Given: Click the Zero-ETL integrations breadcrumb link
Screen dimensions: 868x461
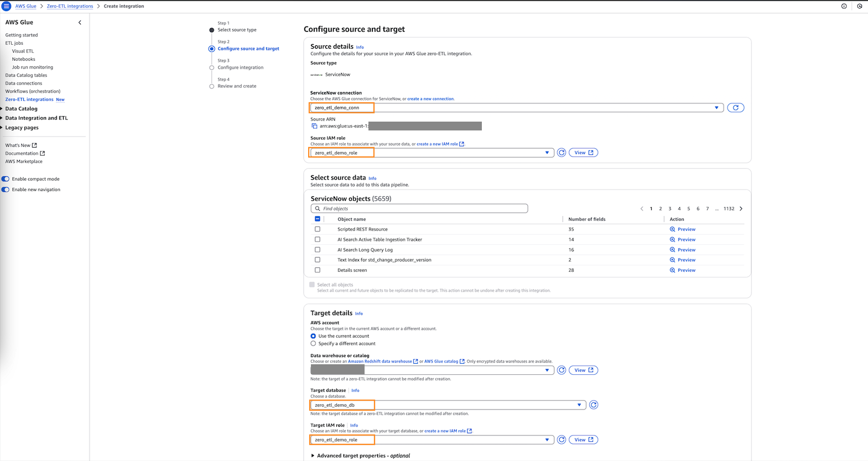Looking at the screenshot, I should 70,7.
